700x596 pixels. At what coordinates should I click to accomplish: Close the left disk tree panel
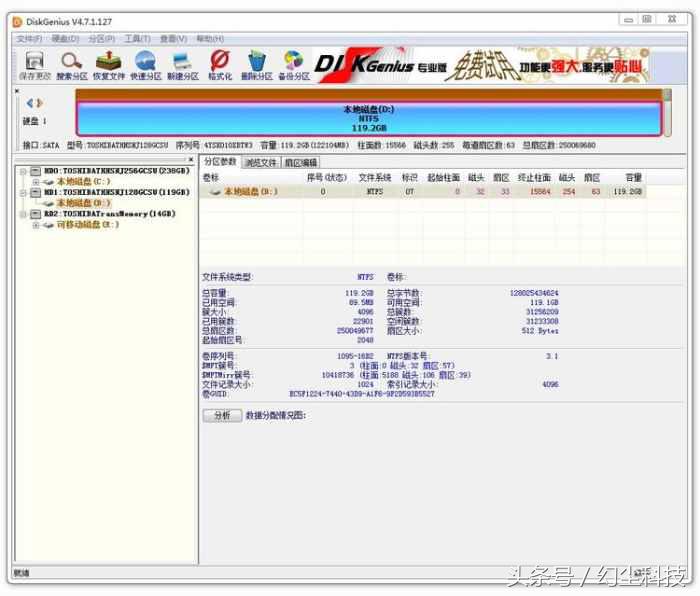(191, 159)
